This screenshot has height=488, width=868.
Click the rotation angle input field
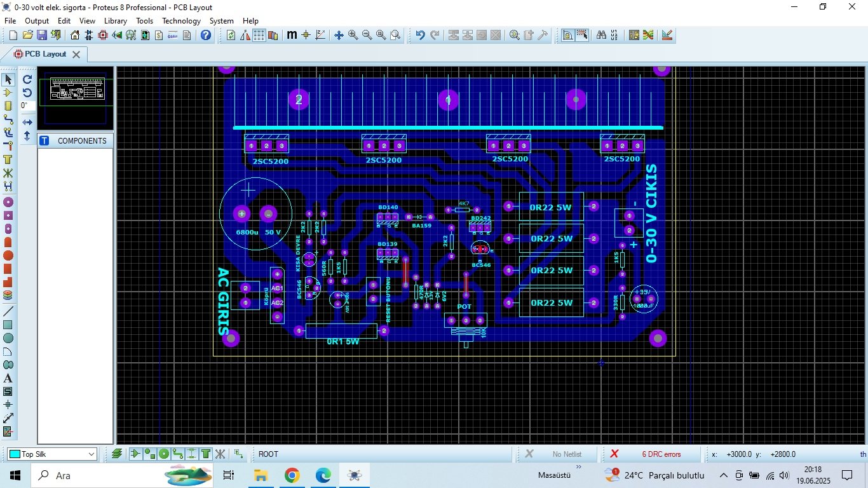27,106
